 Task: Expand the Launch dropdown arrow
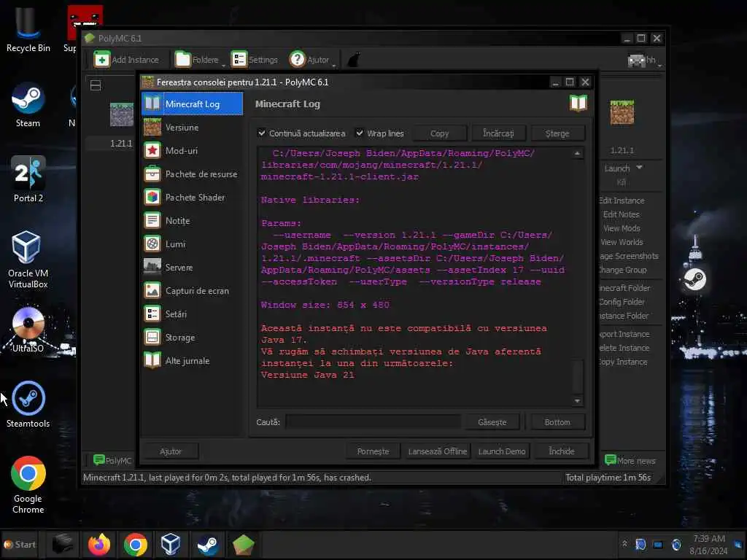639,168
